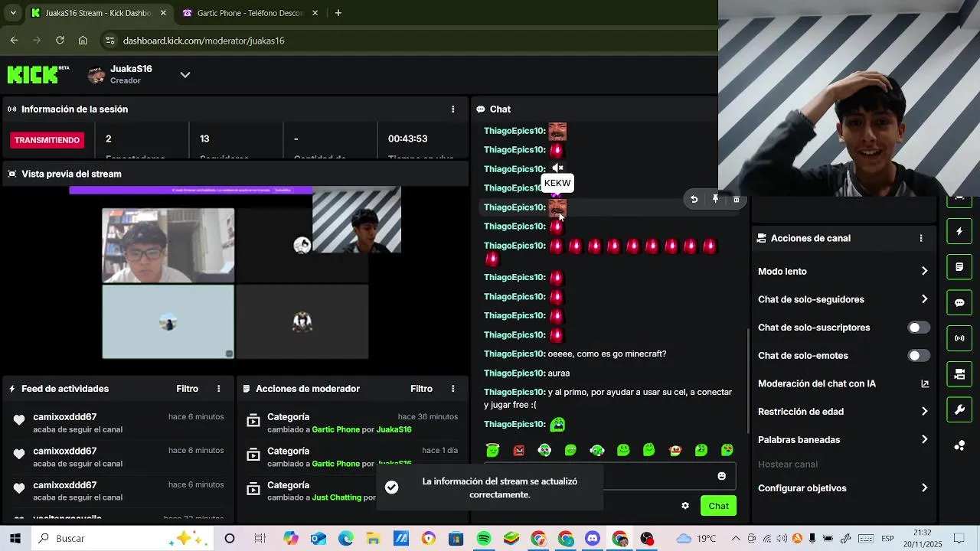The image size is (980, 551).
Task: Click the TRANSMITIENDO status badge
Action: pyautogui.click(x=47, y=140)
